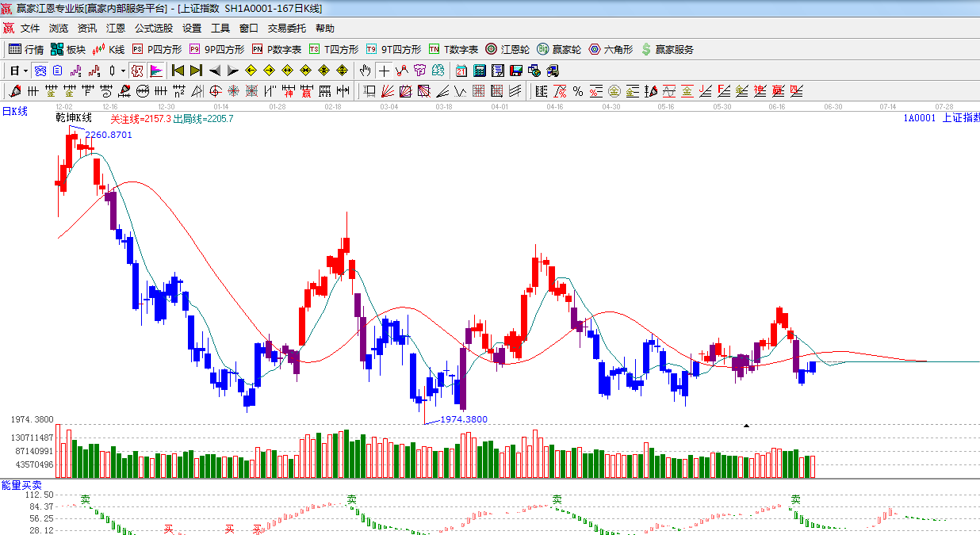This screenshot has height=535, width=980.
Task: Click the 2260.8701 high price label
Action: coord(109,135)
